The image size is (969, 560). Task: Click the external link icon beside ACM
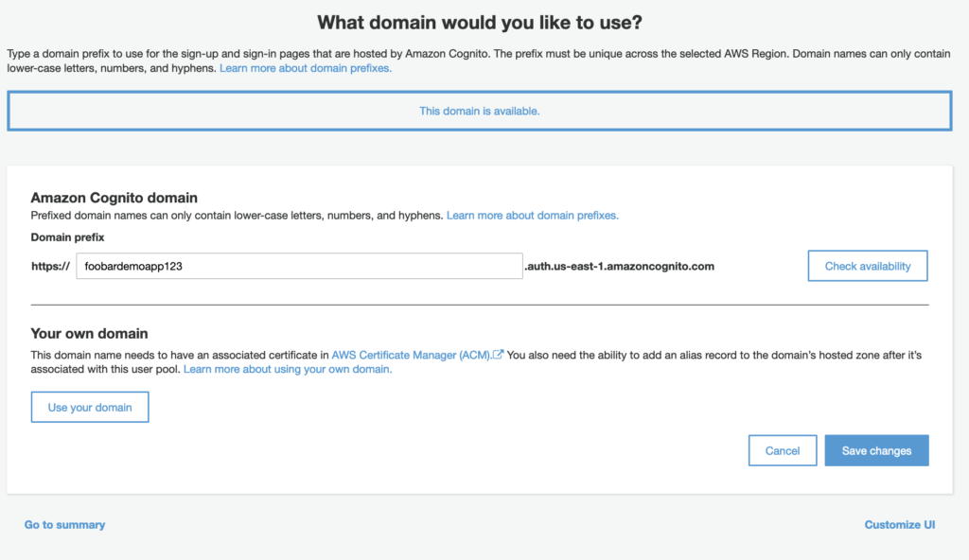498,356
